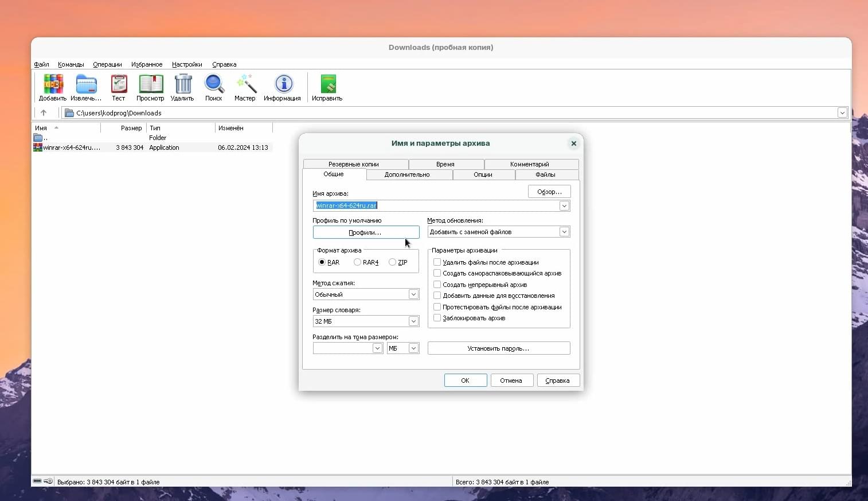Click the winrar-x64-624ru file icon
Viewport: 868px width, 501px height.
[x=38, y=147]
